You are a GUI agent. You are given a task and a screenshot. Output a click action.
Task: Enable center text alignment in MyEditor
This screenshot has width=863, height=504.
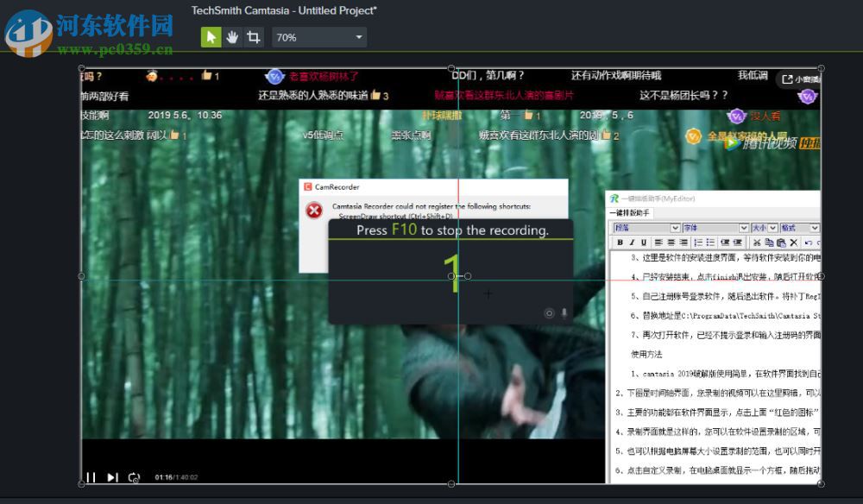tap(671, 242)
